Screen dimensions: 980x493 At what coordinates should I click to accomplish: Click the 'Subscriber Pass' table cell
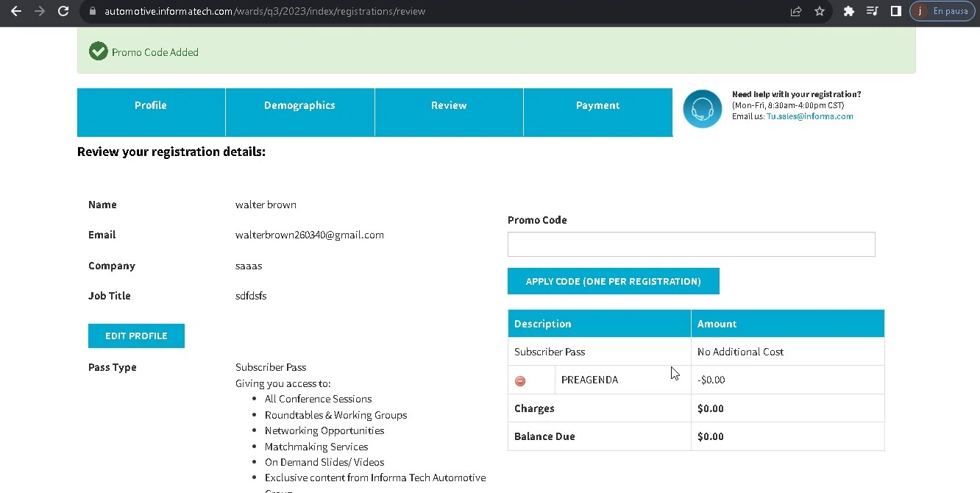pyautogui.click(x=599, y=352)
